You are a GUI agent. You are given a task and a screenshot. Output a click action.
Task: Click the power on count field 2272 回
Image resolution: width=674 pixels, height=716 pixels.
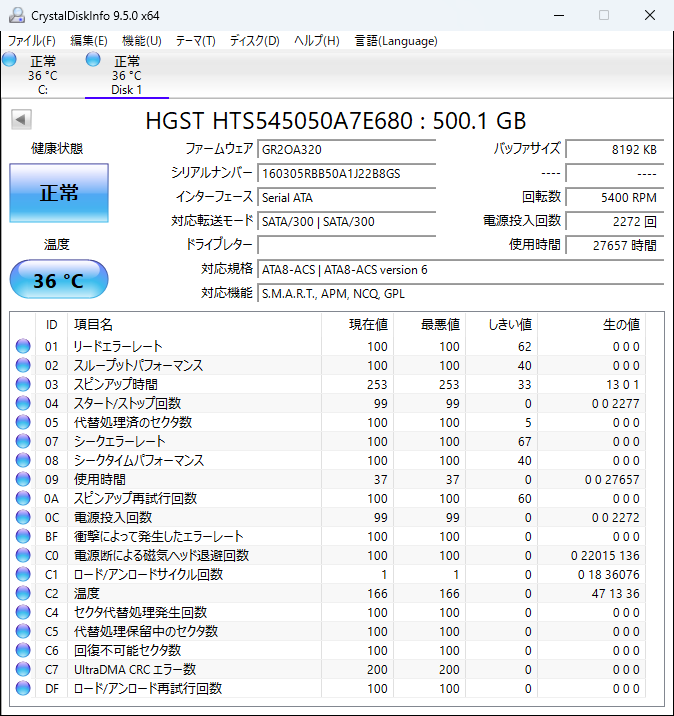coord(615,221)
